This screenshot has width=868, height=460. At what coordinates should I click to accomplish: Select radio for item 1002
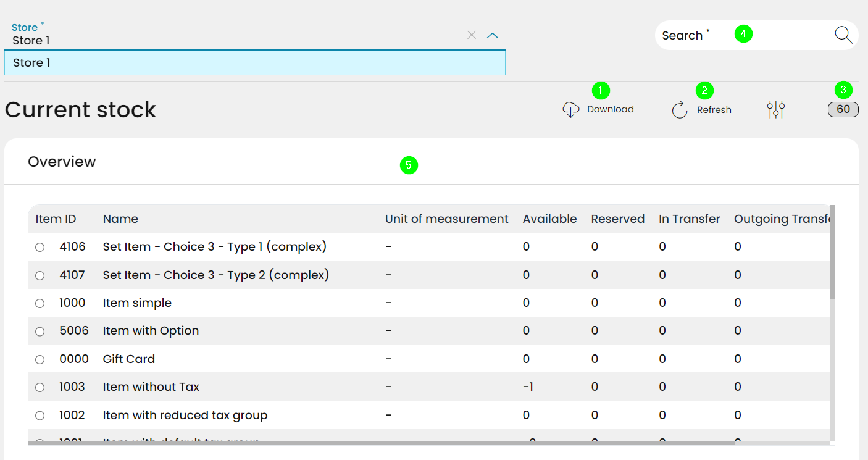(40, 416)
